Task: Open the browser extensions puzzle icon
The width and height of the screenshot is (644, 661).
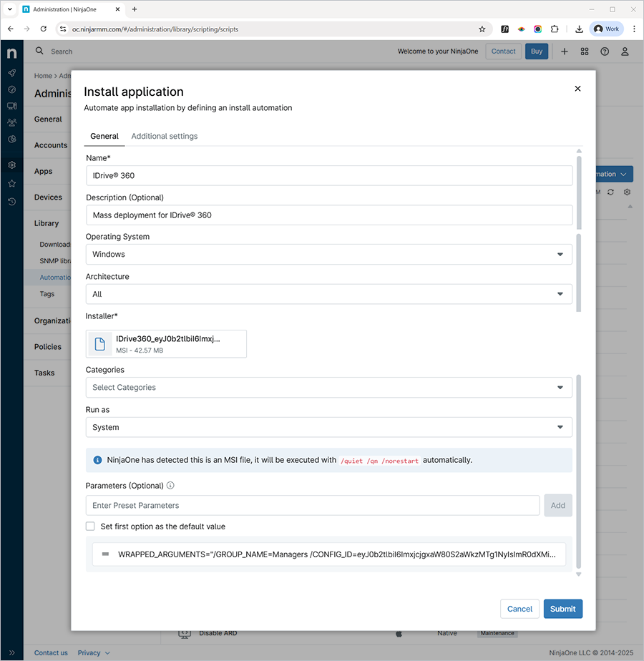Action: pyautogui.click(x=555, y=29)
